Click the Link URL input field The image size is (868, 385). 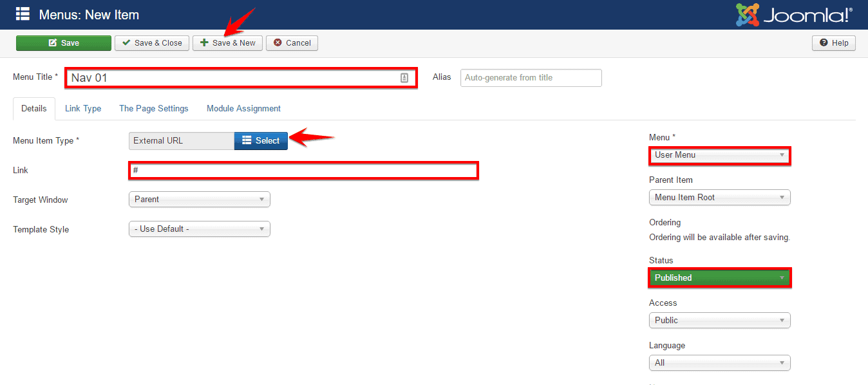[x=303, y=171]
